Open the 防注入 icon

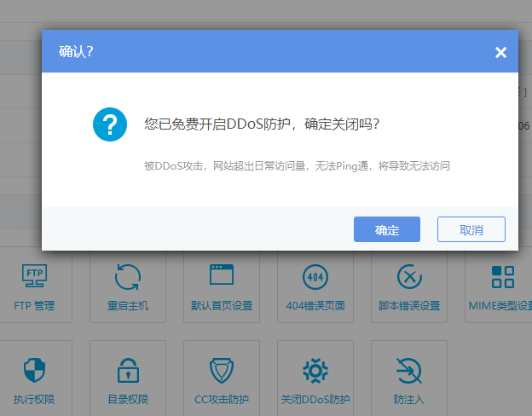point(409,370)
